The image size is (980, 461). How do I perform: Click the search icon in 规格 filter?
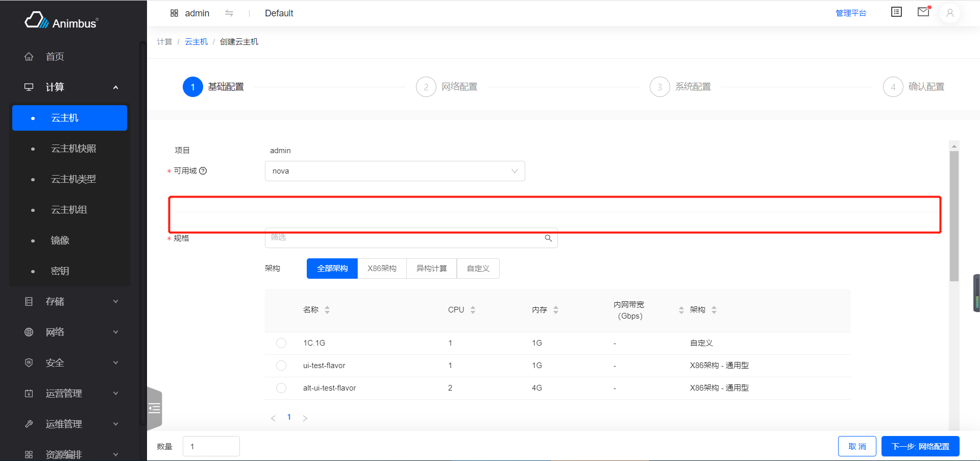[548, 238]
